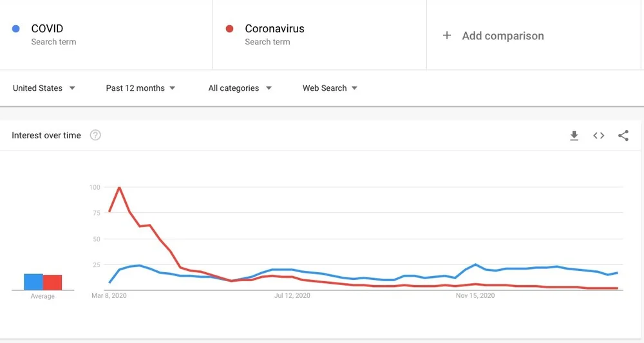Open the All categories dropdown
Screen dimensions: 644x343
[x=240, y=88]
